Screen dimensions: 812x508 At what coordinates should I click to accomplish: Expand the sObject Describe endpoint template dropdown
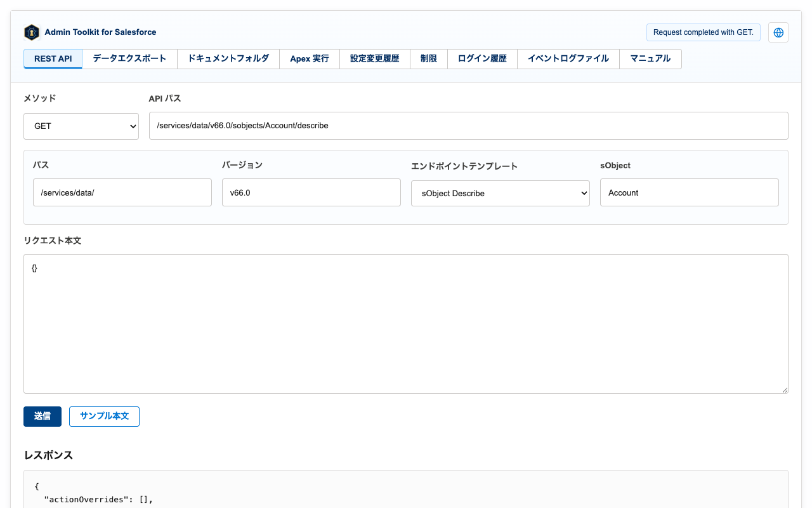tap(501, 193)
